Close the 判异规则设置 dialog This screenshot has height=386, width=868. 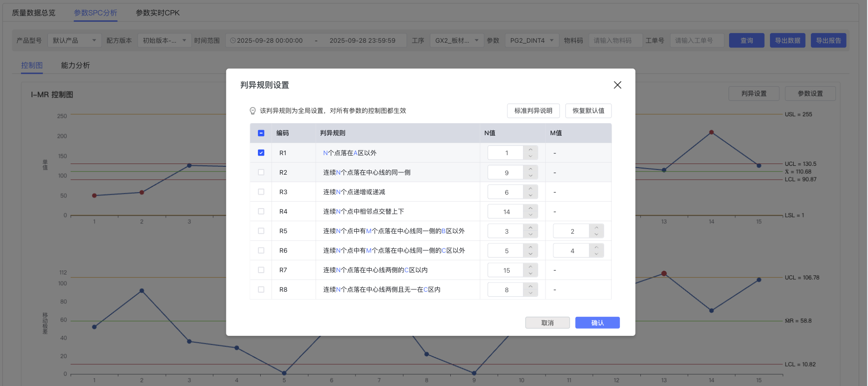[617, 85]
